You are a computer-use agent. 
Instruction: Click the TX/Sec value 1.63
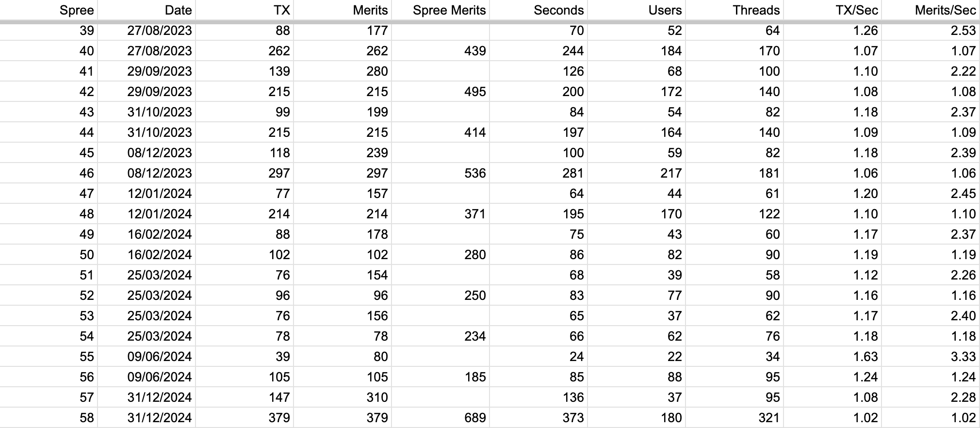click(832, 357)
